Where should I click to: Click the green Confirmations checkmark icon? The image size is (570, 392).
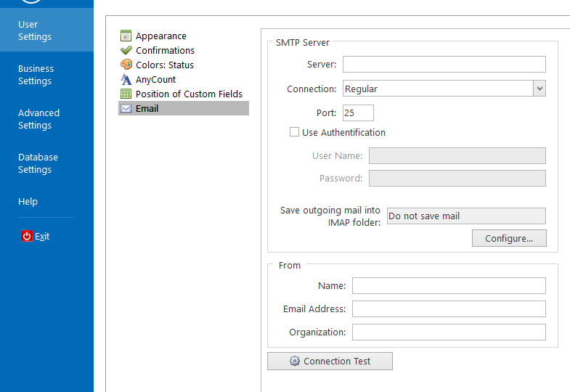tap(126, 50)
